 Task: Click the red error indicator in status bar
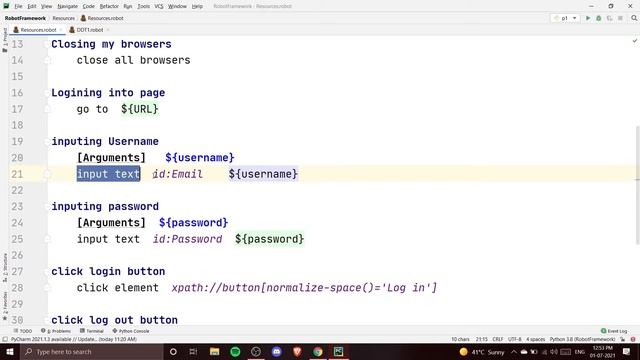633,339
